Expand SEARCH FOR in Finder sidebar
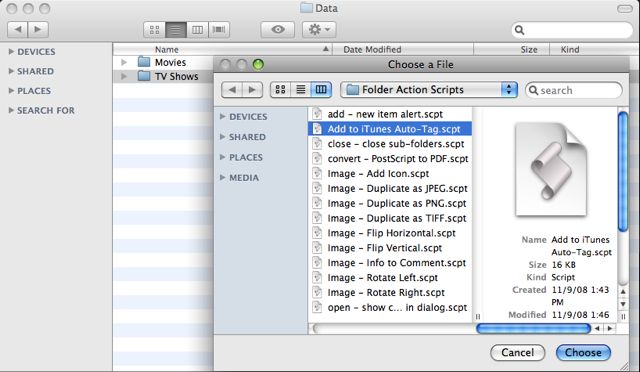This screenshot has height=372, width=640. click(11, 110)
